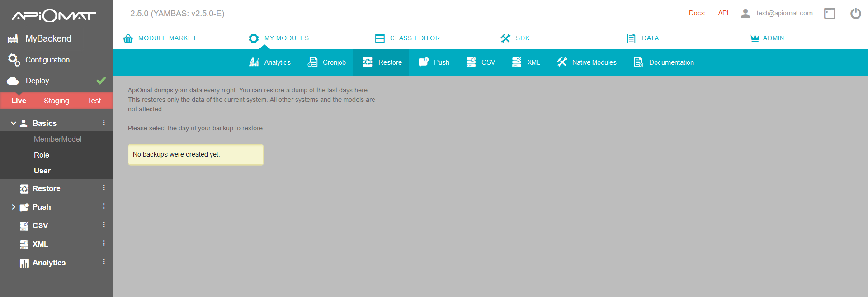Open the Docs link

[697, 13]
